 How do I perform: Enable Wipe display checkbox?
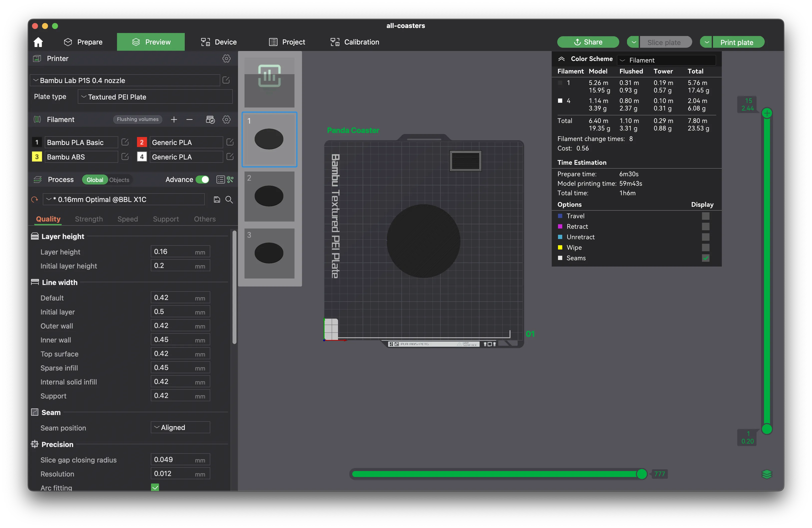tap(705, 247)
